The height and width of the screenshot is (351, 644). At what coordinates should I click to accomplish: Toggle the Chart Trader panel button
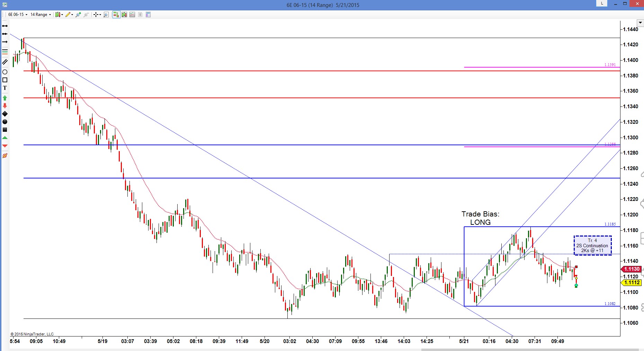pyautogui.click(x=116, y=15)
